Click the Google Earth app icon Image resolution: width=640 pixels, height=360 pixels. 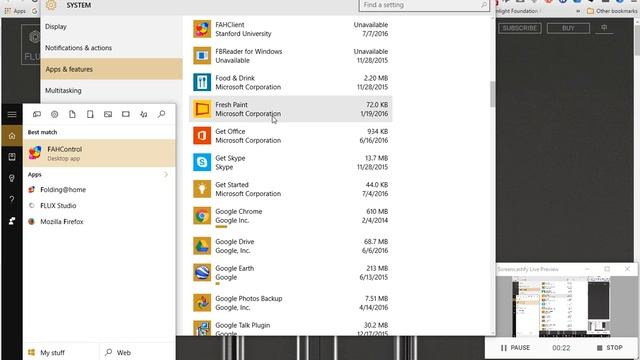(x=202, y=272)
